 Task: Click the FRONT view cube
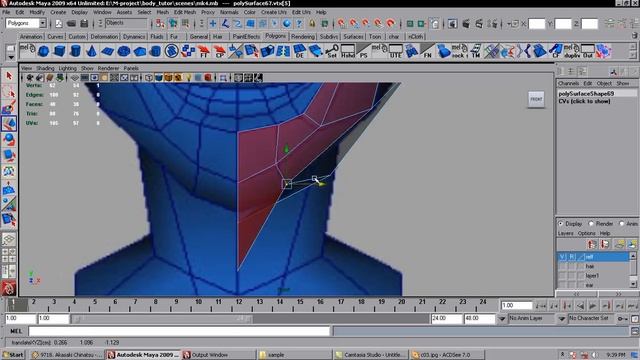[536, 99]
